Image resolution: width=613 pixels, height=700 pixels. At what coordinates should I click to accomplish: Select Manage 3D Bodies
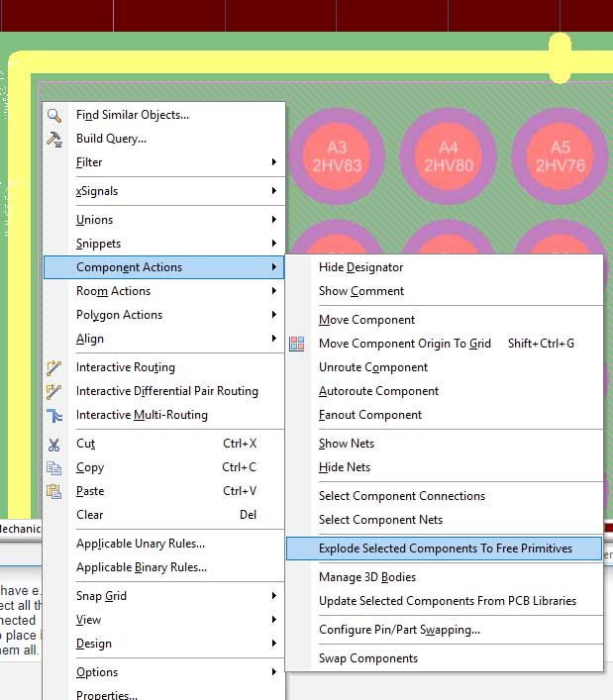pos(366,577)
